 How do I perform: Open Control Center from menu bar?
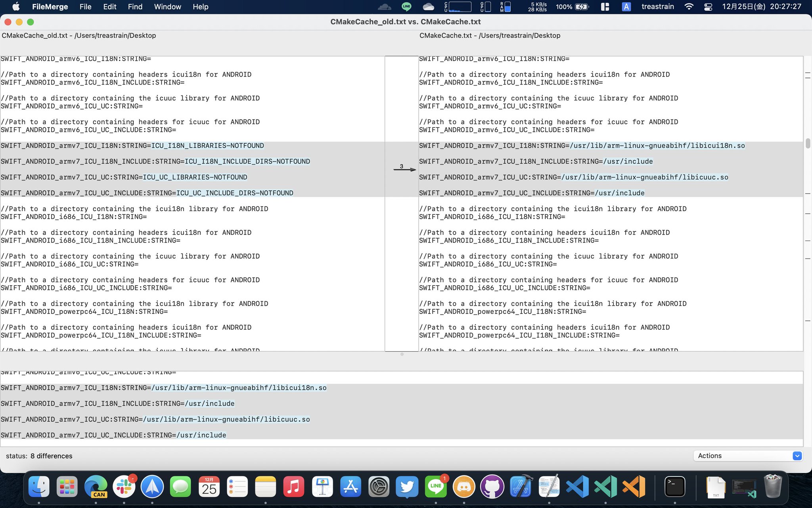pos(708,7)
